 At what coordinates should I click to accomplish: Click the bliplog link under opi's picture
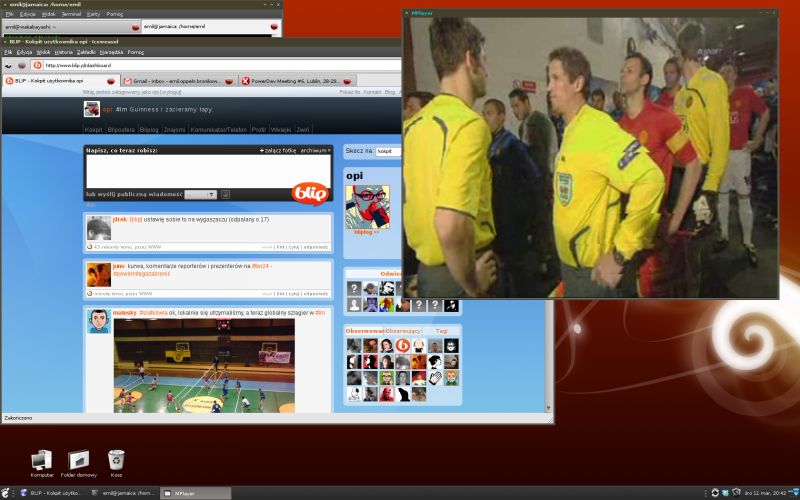coord(366,232)
